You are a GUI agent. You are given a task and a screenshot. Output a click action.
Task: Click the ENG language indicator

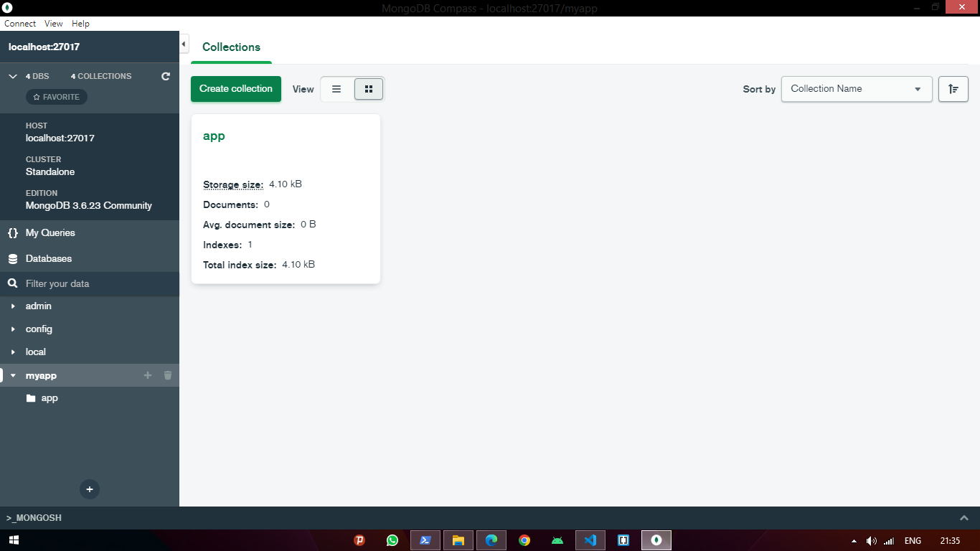(x=913, y=541)
